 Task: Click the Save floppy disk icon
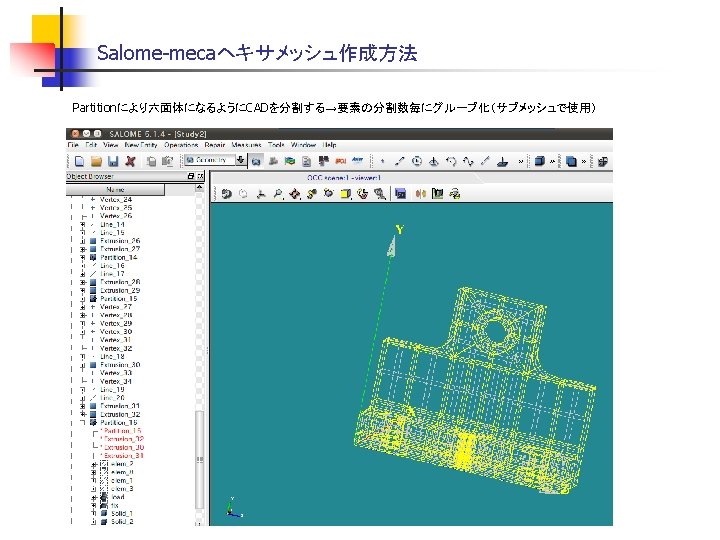tap(113, 161)
